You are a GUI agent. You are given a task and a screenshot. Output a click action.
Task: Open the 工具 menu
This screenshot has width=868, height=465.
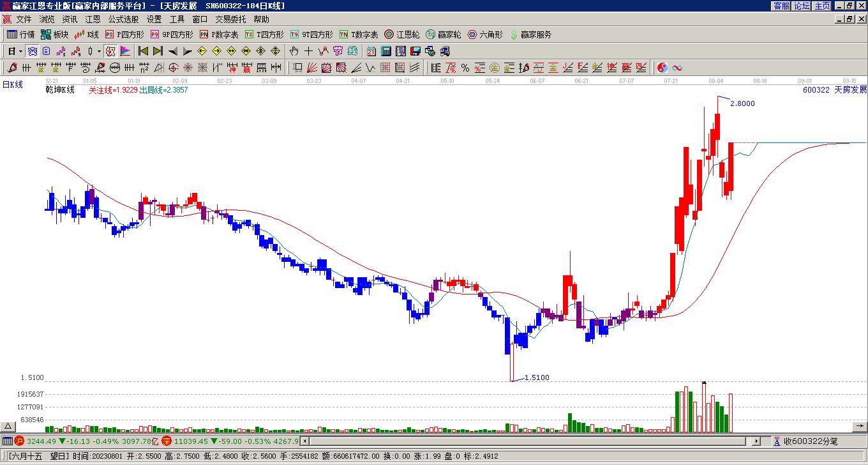click(177, 19)
